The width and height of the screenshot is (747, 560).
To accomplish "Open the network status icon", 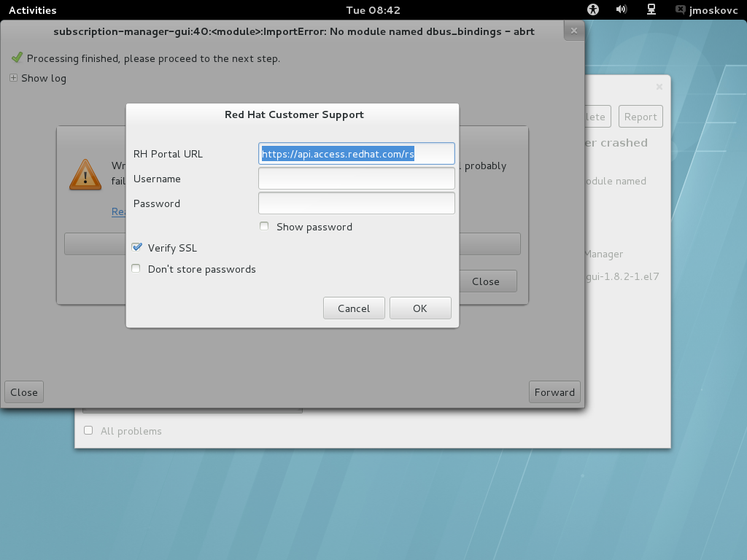I will [x=651, y=9].
